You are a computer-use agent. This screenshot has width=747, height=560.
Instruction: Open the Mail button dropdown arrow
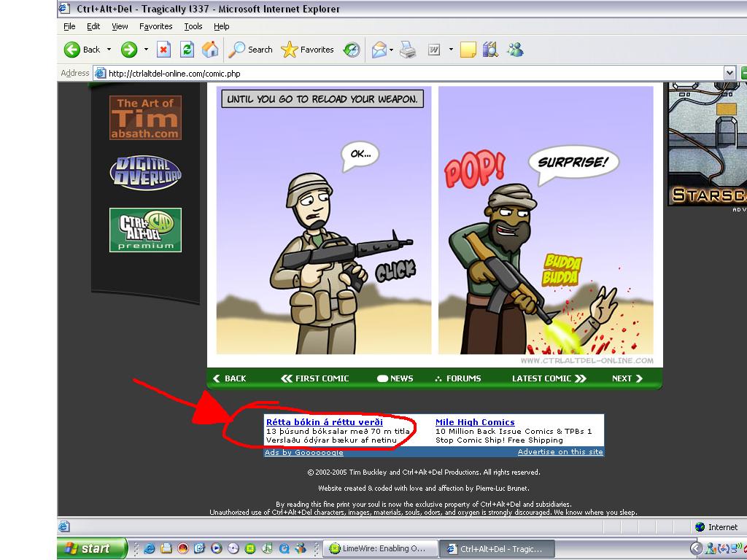pyautogui.click(x=391, y=50)
